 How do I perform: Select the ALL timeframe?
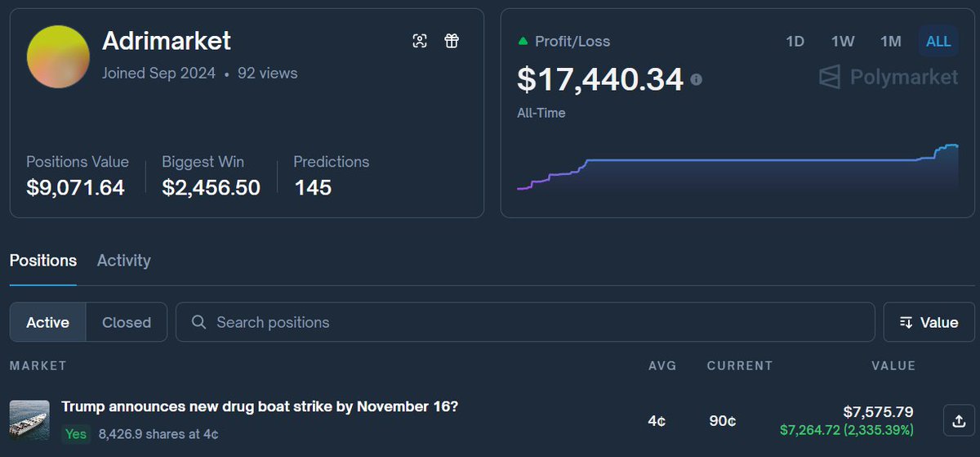click(x=938, y=41)
